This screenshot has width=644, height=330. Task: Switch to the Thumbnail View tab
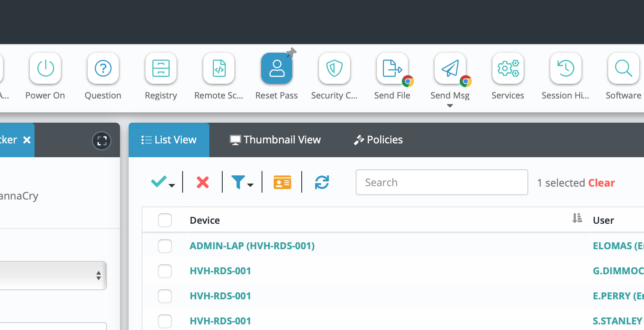(x=275, y=140)
